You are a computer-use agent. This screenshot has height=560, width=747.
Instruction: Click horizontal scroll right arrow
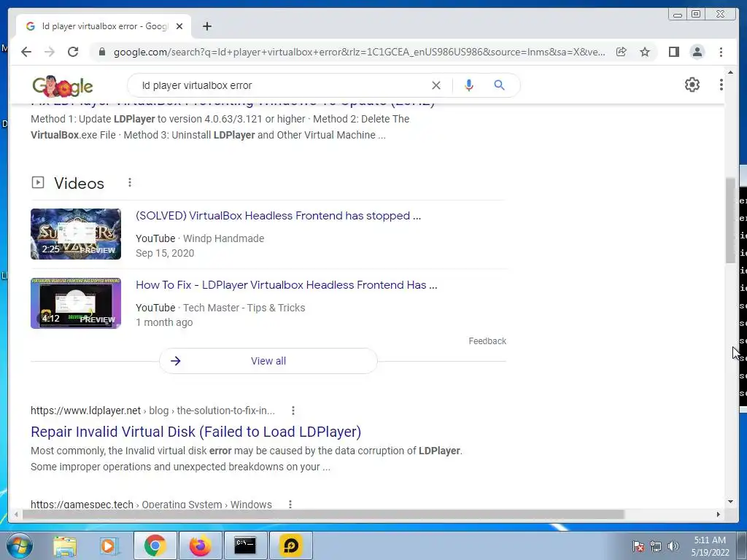tap(719, 514)
